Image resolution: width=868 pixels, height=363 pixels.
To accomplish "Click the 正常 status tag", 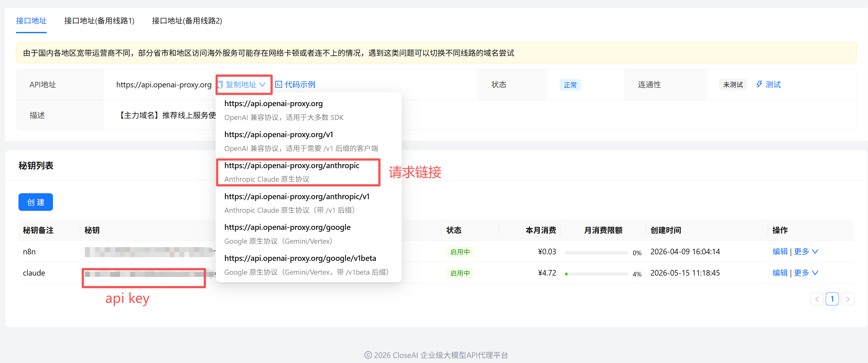I will click(x=570, y=85).
